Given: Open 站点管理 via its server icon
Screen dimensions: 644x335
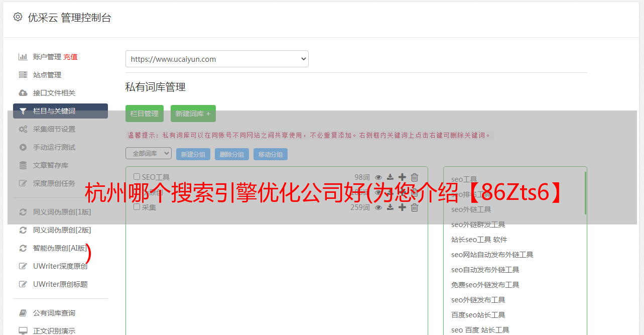Looking at the screenshot, I should (23, 75).
